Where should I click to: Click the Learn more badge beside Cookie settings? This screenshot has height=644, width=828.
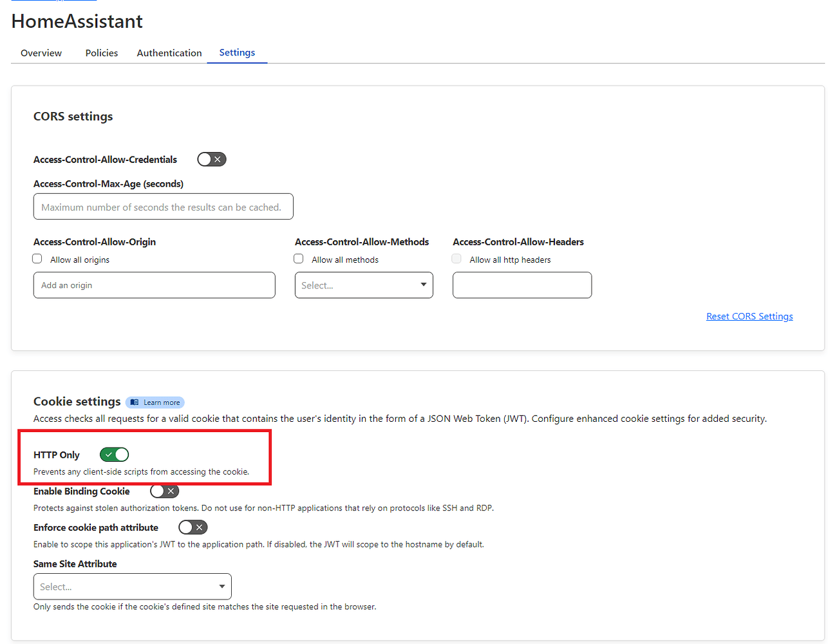tap(155, 402)
